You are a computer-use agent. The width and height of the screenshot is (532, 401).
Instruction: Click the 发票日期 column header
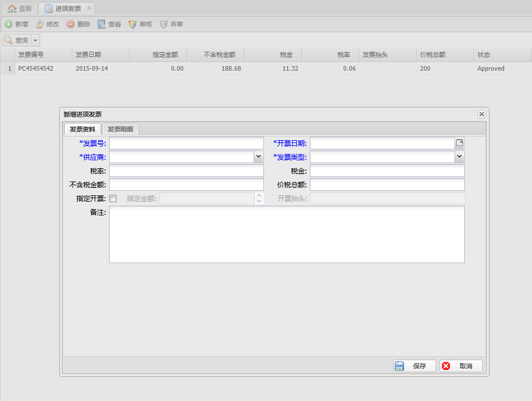click(x=88, y=55)
